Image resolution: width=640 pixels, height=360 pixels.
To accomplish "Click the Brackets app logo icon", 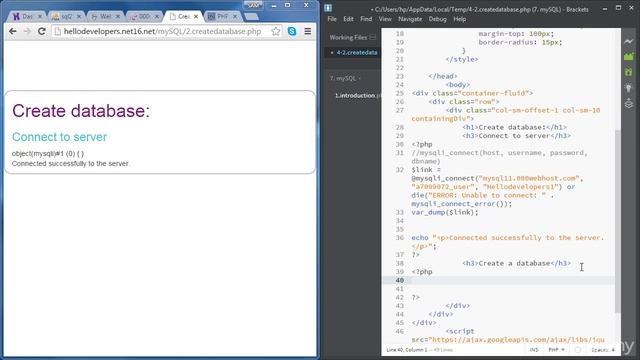I will point(328,7).
